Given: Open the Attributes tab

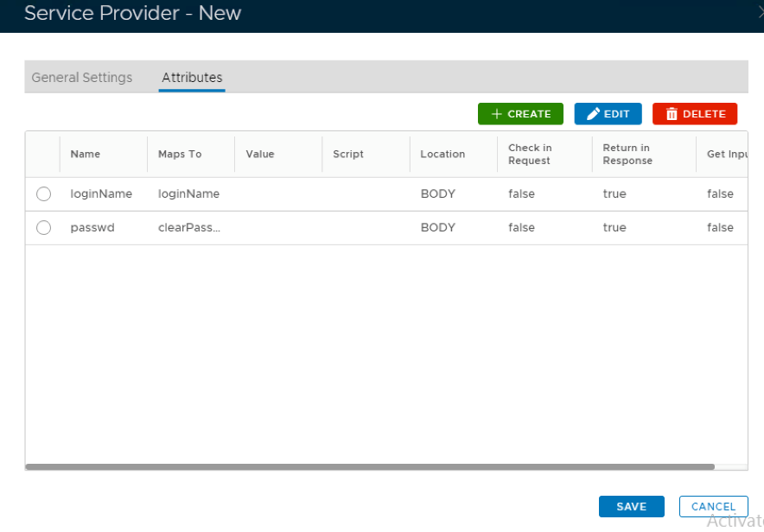Looking at the screenshot, I should (x=192, y=78).
